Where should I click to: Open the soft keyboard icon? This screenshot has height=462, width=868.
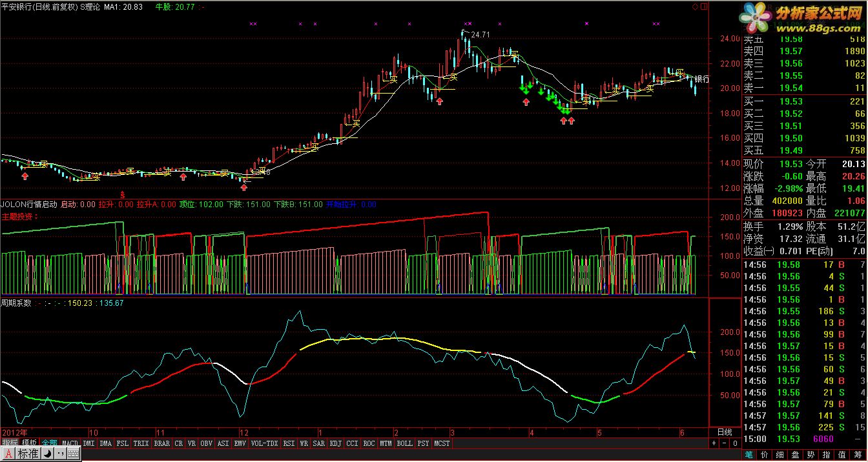click(73, 454)
